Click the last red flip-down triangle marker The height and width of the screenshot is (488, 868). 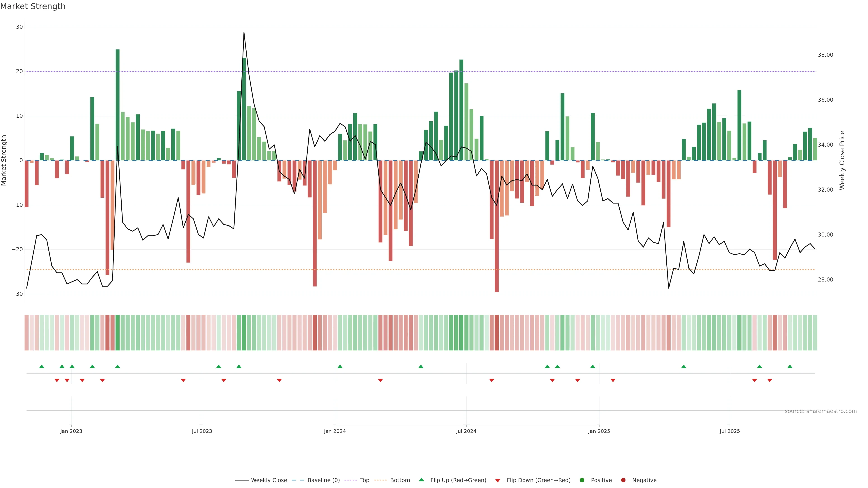770,380
